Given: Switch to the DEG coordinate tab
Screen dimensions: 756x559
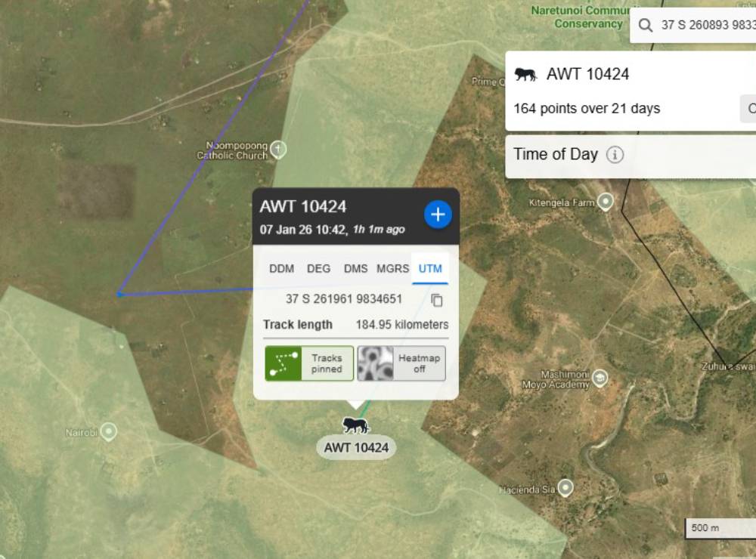Looking at the screenshot, I should (x=318, y=269).
